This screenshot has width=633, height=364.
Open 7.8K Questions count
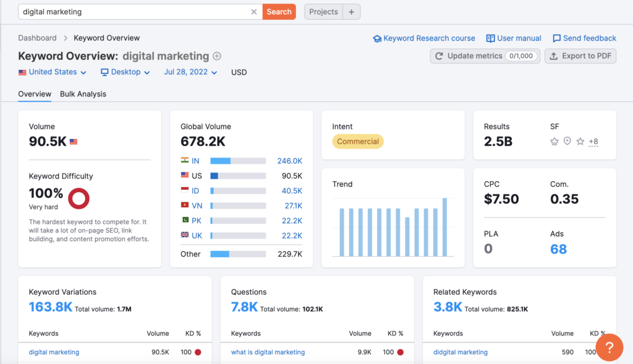[x=244, y=307]
